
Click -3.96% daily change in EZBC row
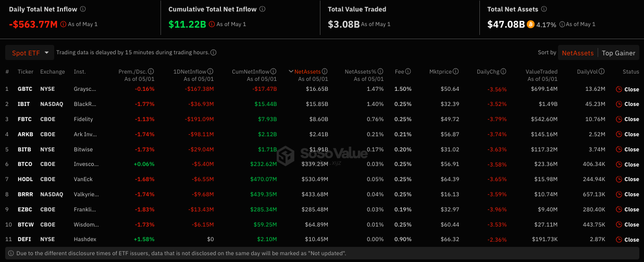(497, 209)
